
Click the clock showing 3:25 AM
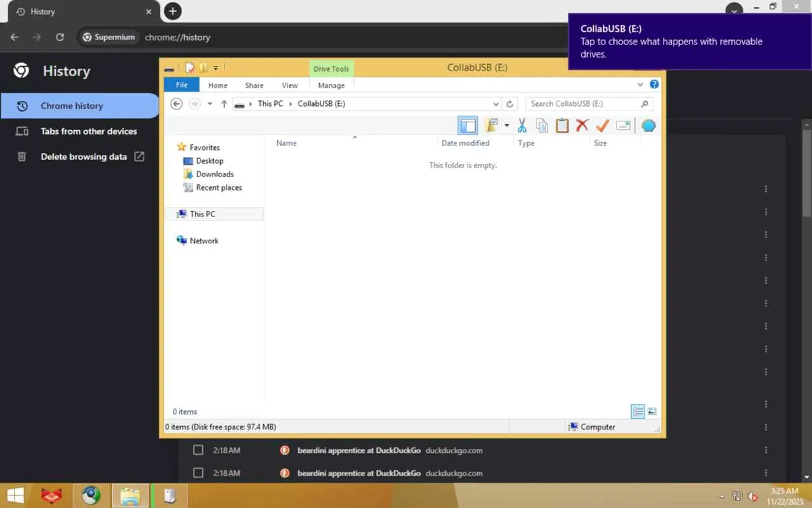785,491
